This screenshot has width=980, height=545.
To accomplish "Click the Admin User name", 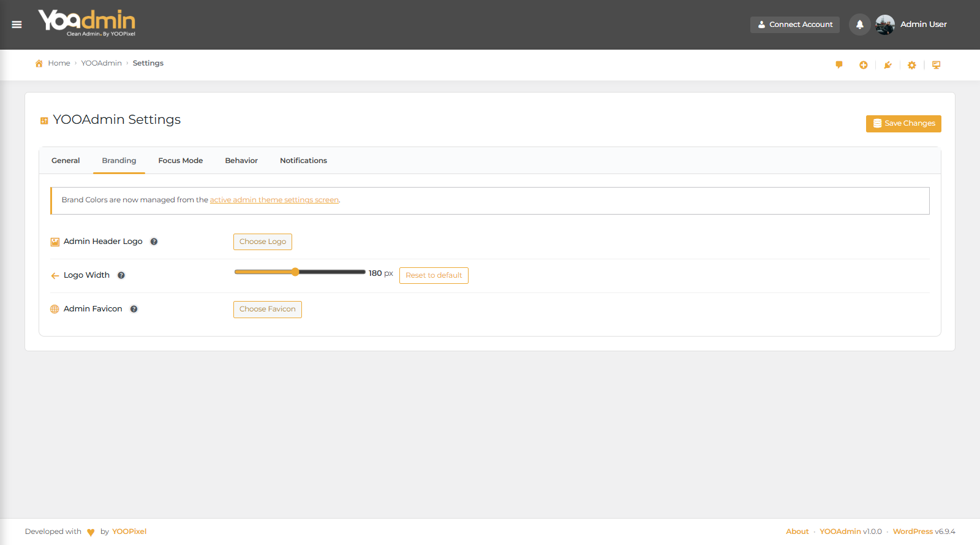I will [924, 25].
